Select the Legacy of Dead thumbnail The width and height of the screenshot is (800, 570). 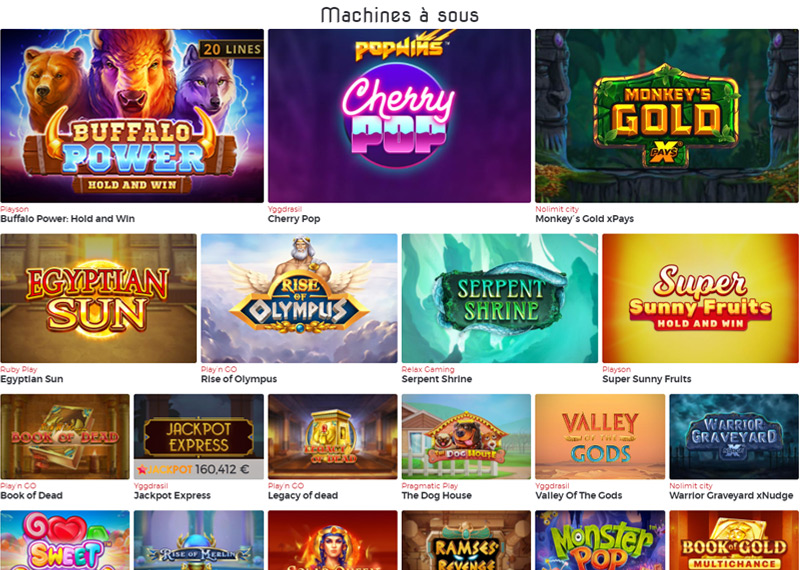333,436
